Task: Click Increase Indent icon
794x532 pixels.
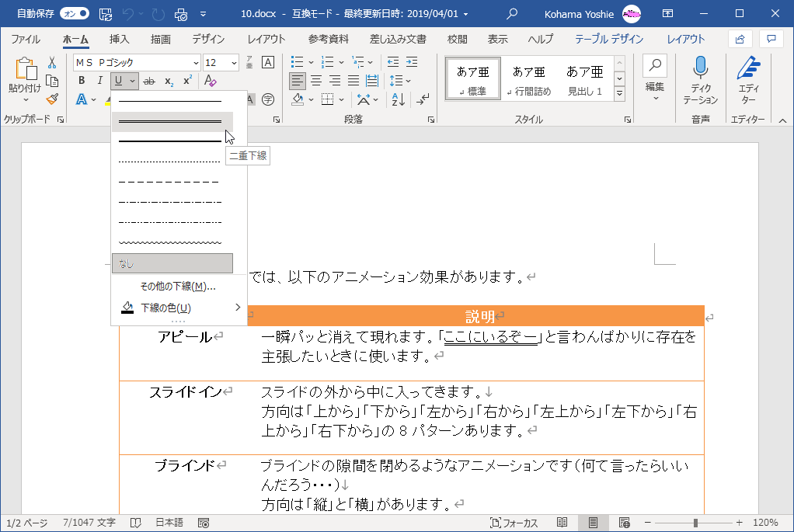Action: click(412, 62)
